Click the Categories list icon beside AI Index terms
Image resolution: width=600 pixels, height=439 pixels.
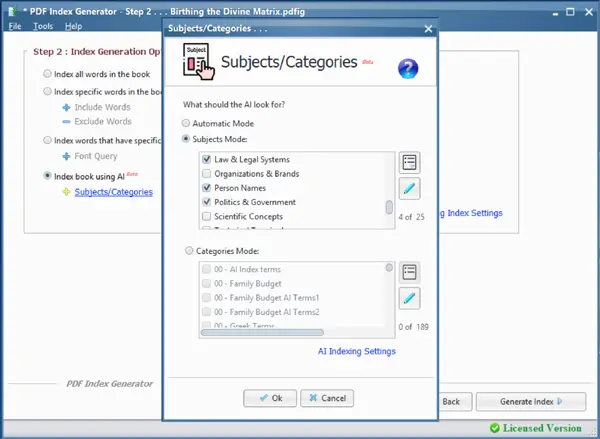409,272
